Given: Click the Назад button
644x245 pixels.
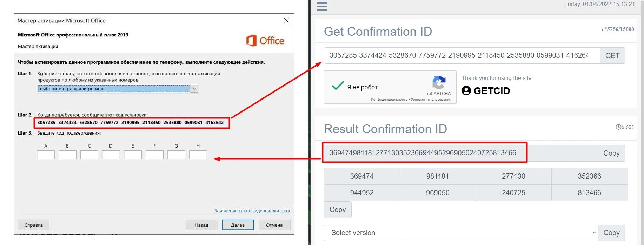Looking at the screenshot, I should (x=201, y=225).
